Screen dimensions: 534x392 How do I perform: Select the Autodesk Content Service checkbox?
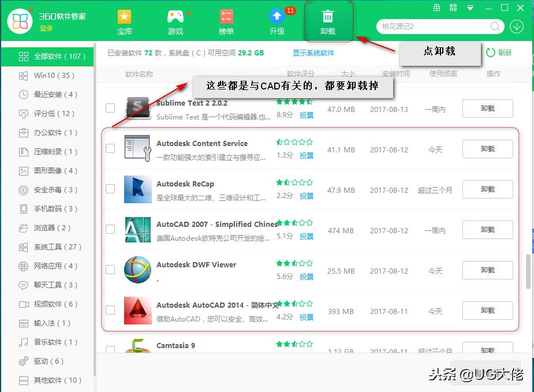(x=110, y=148)
